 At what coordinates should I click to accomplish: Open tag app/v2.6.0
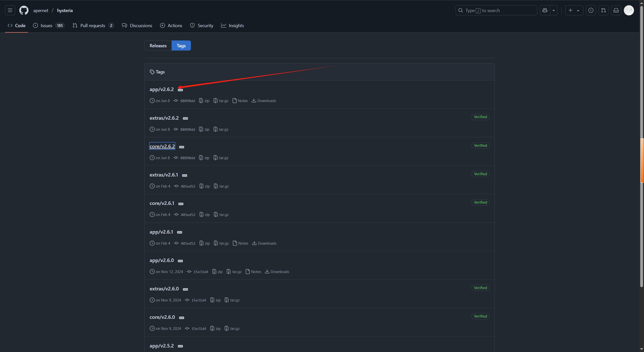click(162, 260)
